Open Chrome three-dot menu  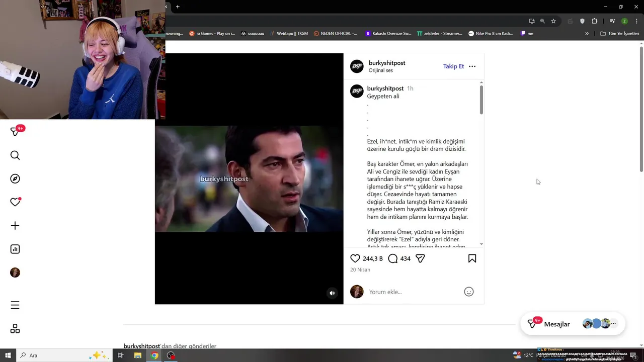point(636,21)
